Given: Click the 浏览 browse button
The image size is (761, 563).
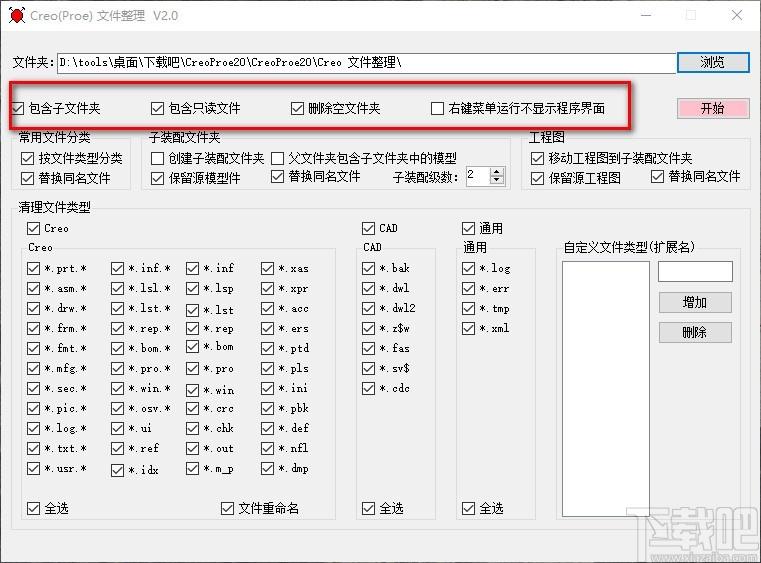Looking at the screenshot, I should (713, 62).
